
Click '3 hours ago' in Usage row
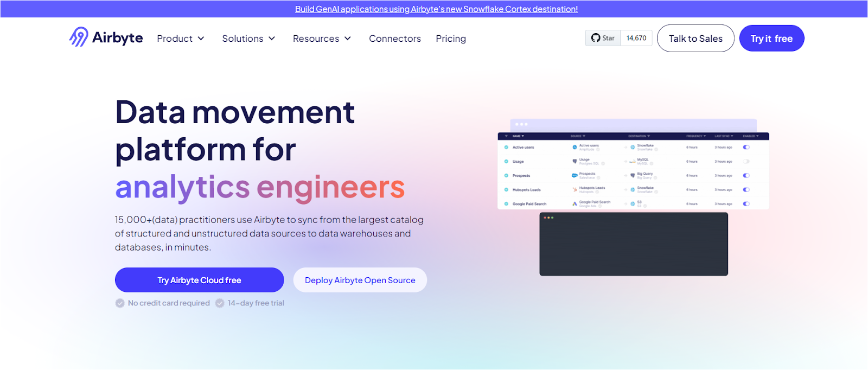[x=723, y=161]
